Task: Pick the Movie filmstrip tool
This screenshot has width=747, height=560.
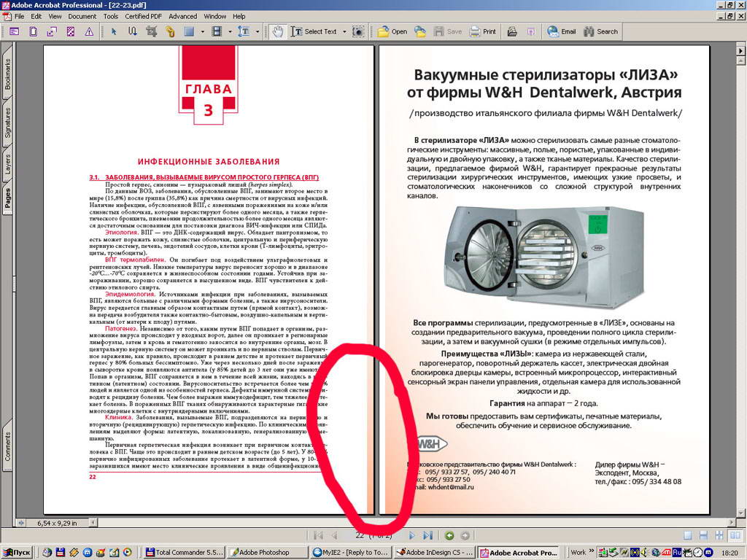Action: [217, 31]
